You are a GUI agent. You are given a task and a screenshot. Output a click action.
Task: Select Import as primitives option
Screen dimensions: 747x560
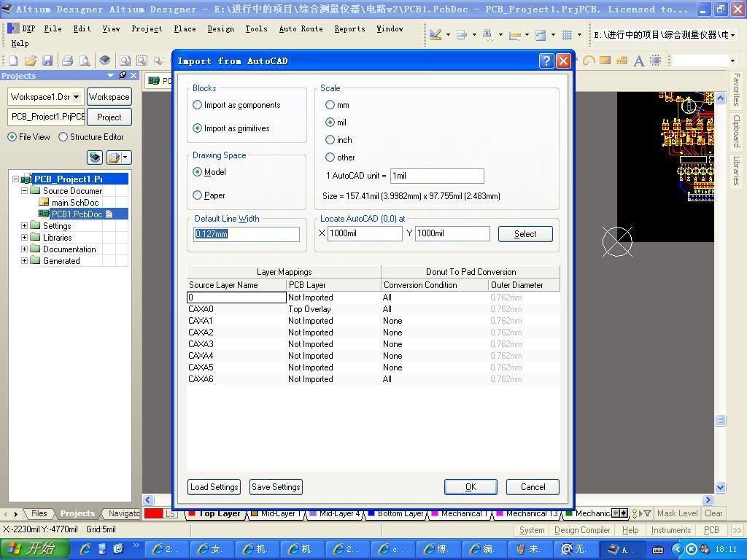(x=231, y=128)
